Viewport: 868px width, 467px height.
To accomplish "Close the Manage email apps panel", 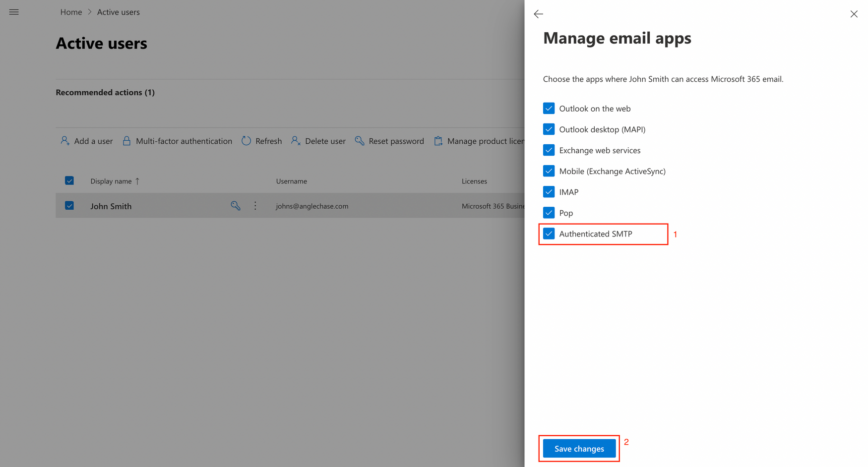I will point(854,14).
